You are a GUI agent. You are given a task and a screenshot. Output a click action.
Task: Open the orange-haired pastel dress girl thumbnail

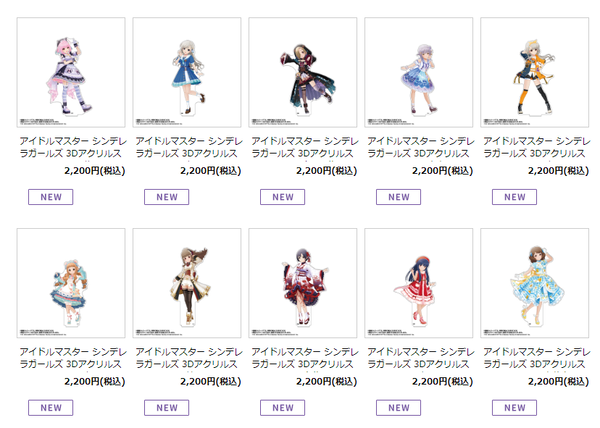point(71,283)
